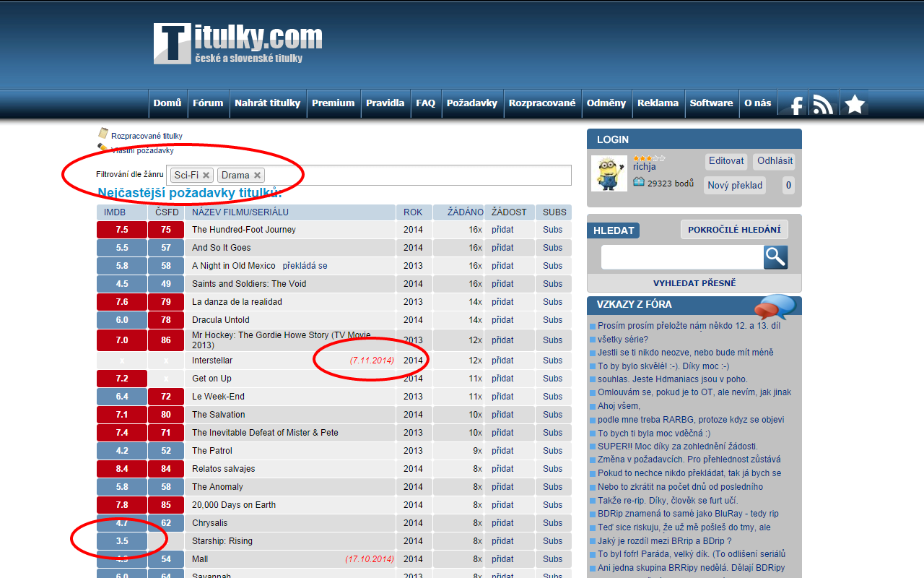Open forum message 'Jaký je rozdíl mezi BRrip a BDrip ?'
This screenshot has height=578, width=924.
click(x=665, y=541)
